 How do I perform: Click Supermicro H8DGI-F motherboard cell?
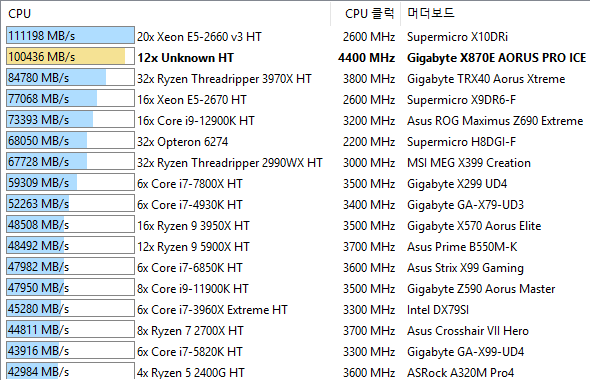coord(461,142)
